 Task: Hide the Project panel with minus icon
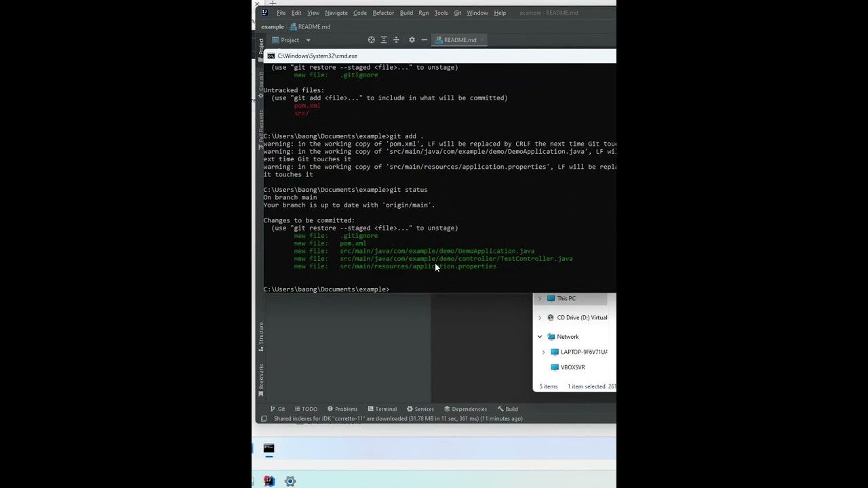(x=425, y=40)
